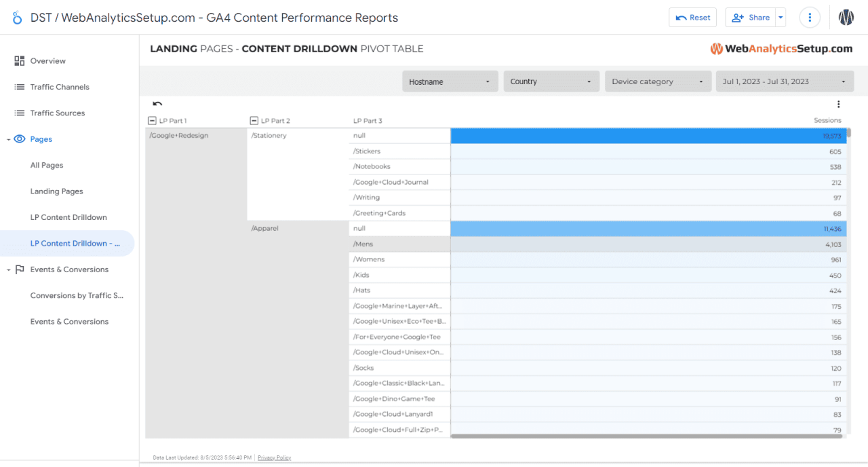Screen dimensions: 868x467
Task: Open the LP Content Drilldown report
Action: point(68,217)
